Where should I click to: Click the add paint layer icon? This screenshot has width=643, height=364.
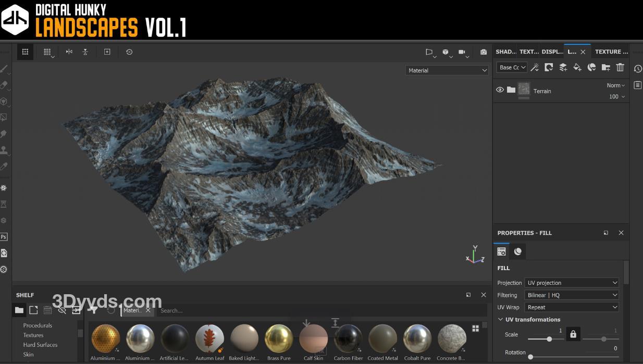pyautogui.click(x=563, y=67)
